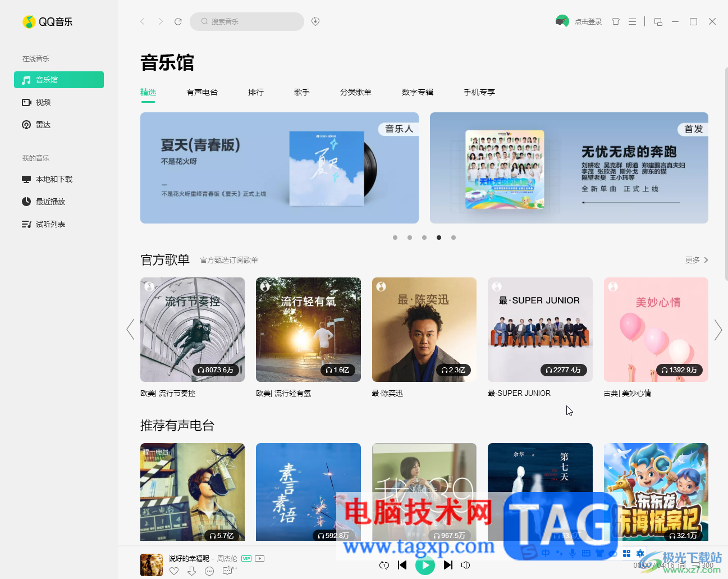Click the green VIP badge
The height and width of the screenshot is (579, 728).
pos(246,559)
